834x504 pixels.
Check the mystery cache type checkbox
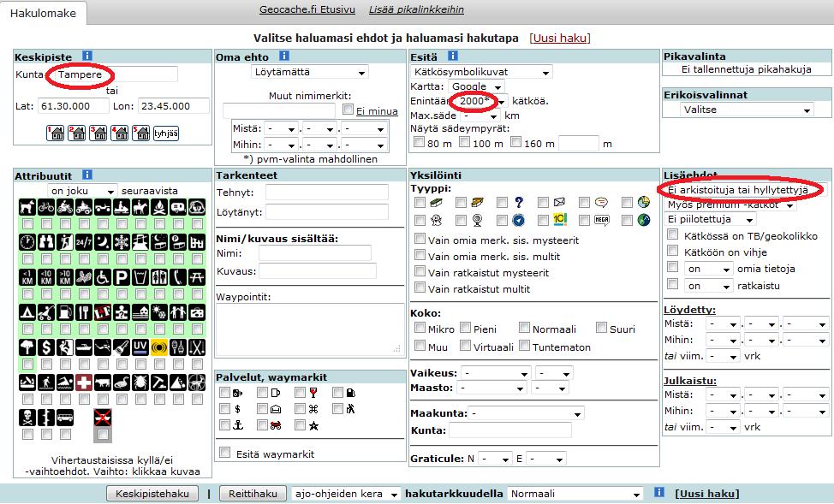tap(502, 203)
